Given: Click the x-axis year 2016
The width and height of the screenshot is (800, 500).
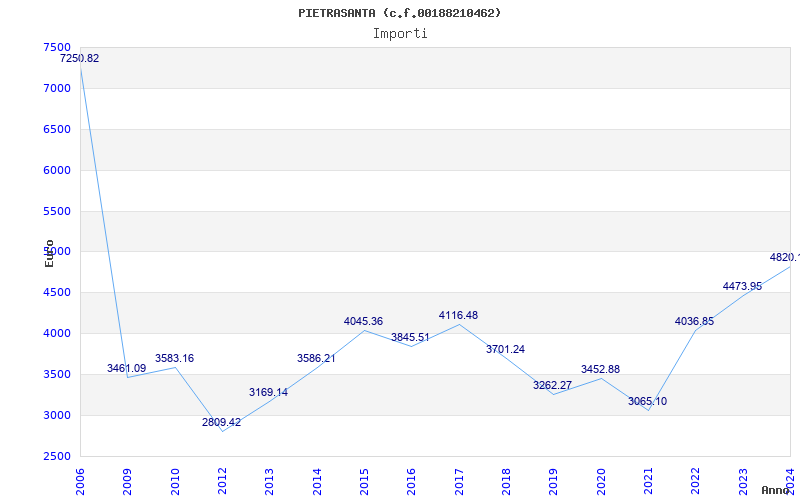Looking at the screenshot, I should tap(411, 482).
